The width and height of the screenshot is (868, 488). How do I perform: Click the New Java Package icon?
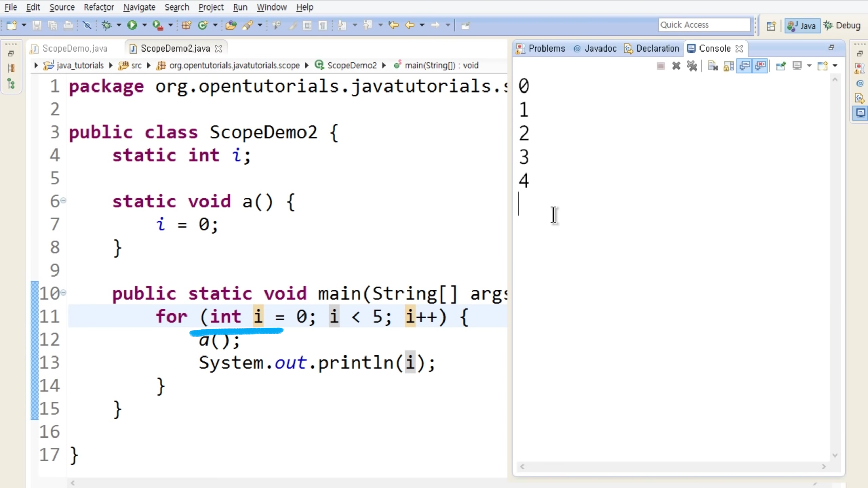tap(186, 25)
